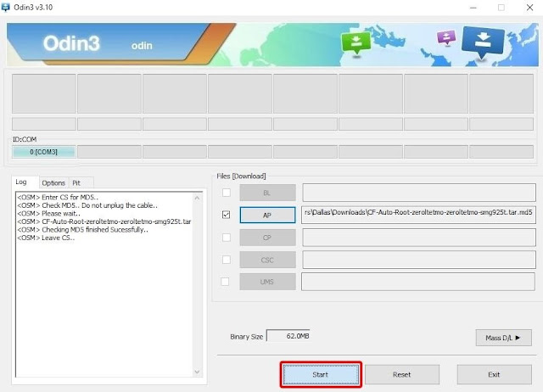
Task: Click the Binary Size value 62.0MB
Action: pos(288,336)
